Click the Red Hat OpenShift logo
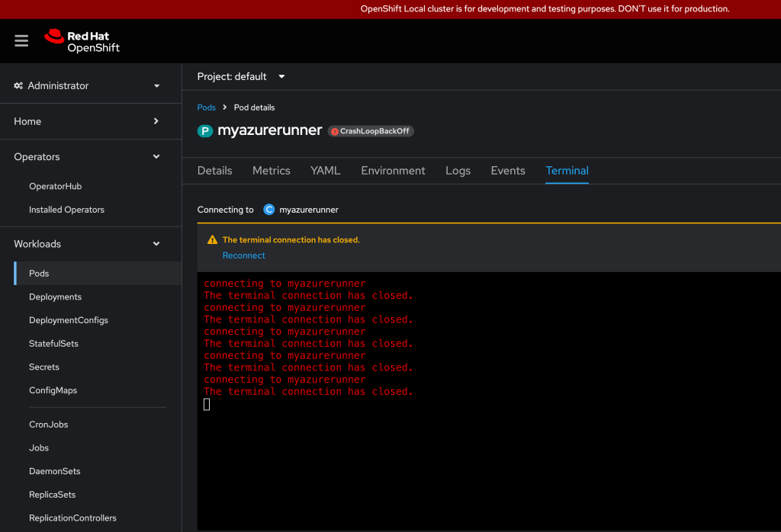 pos(82,41)
